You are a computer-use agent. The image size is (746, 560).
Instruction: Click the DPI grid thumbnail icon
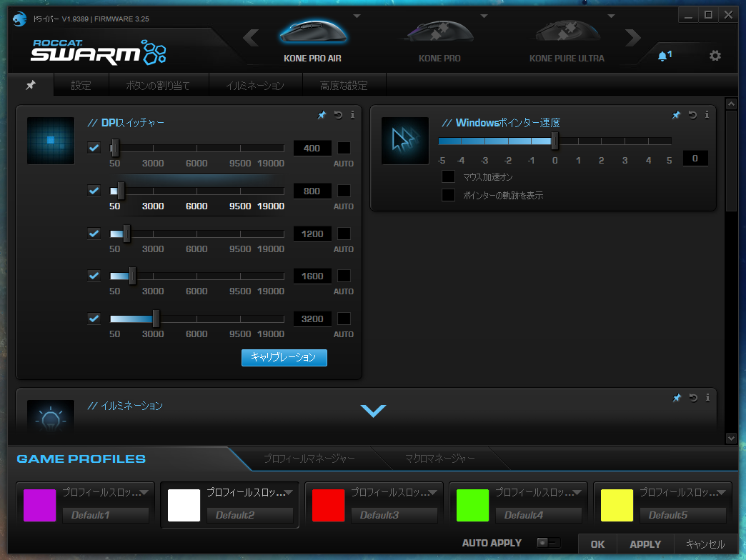point(51,140)
